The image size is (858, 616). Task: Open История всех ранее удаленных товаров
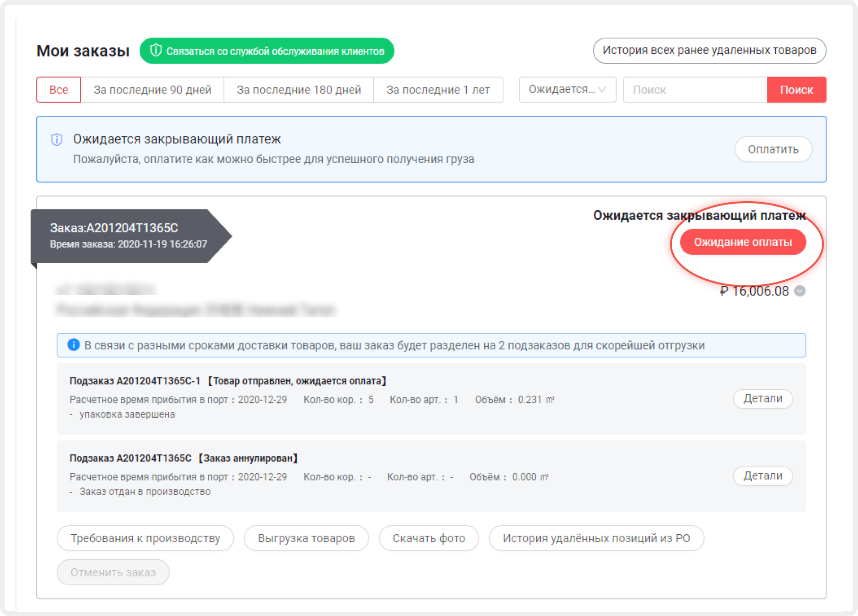click(709, 51)
